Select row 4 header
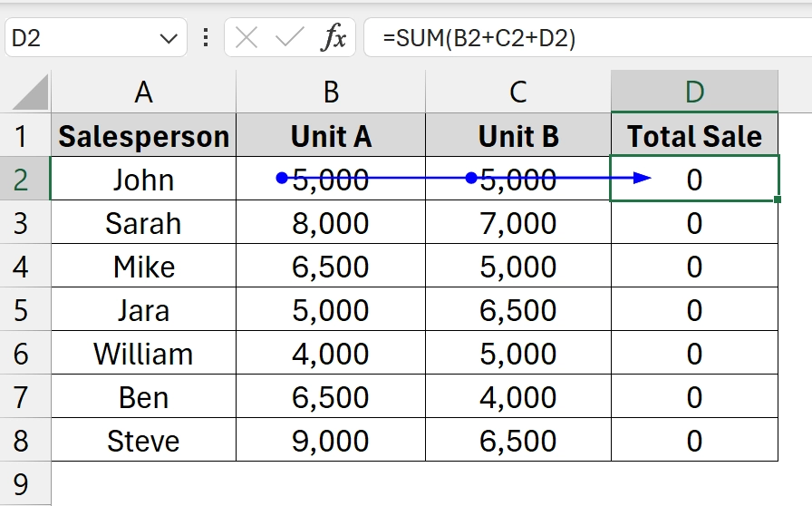 [24, 266]
